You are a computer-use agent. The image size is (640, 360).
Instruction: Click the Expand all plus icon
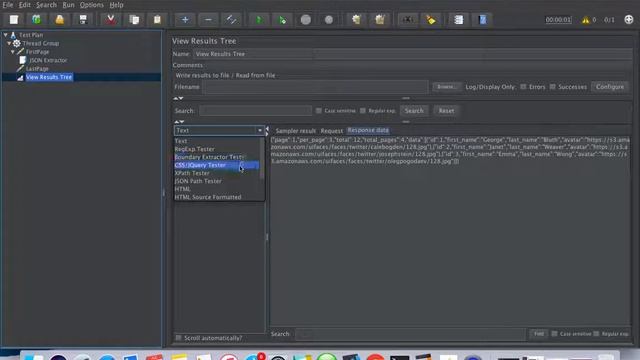click(x=185, y=20)
